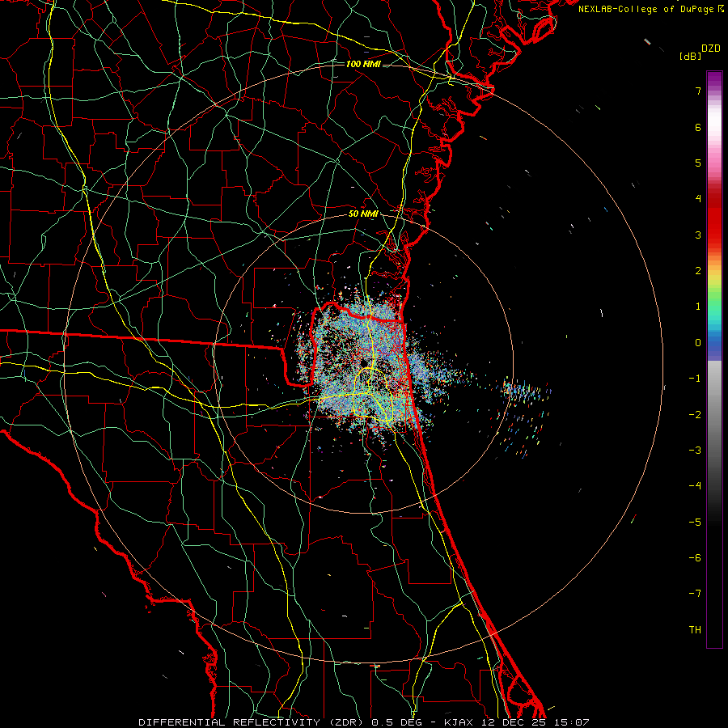Click the "-1" value on color scale

(x=695, y=379)
